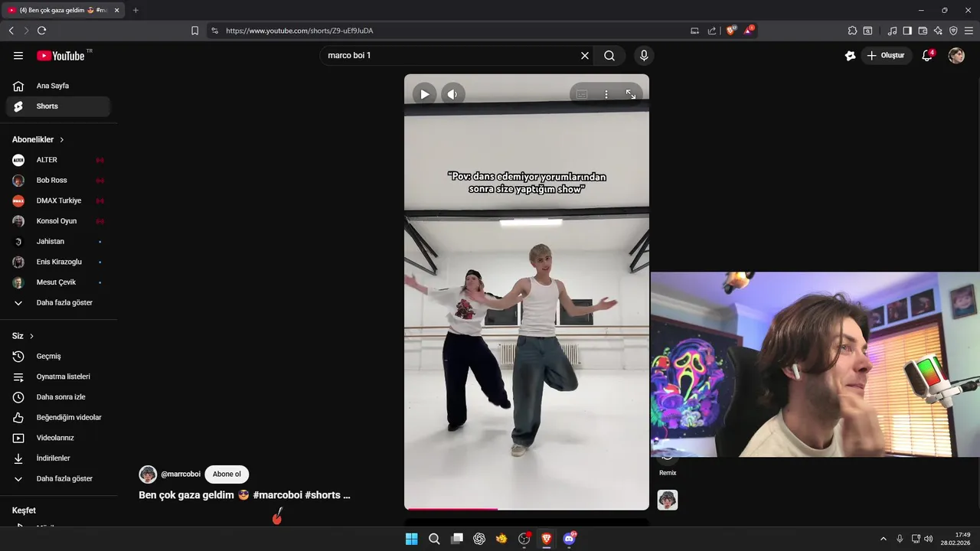
Task: Select Shorts in the sidebar
Action: [x=58, y=106]
